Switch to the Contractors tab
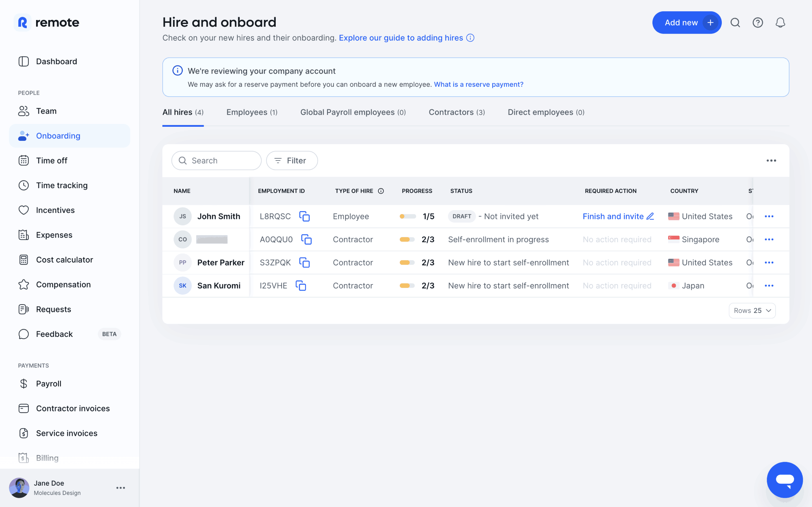 pyautogui.click(x=456, y=112)
